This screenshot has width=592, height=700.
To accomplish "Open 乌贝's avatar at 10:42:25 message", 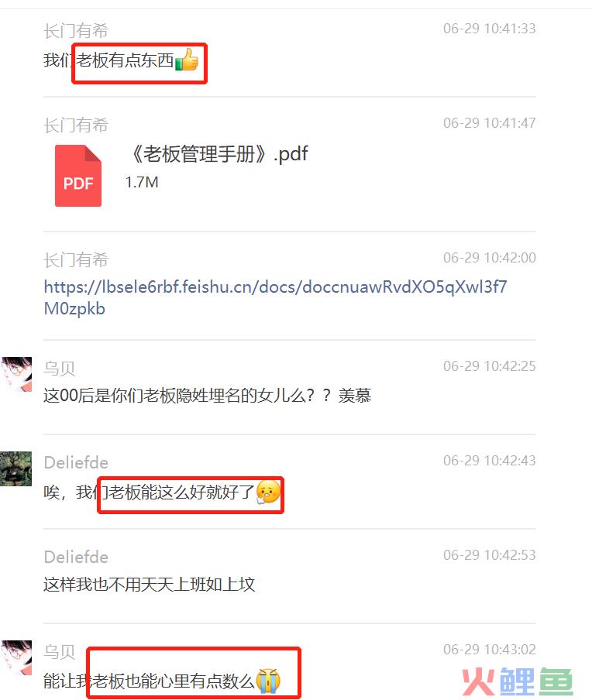I will click(16, 374).
